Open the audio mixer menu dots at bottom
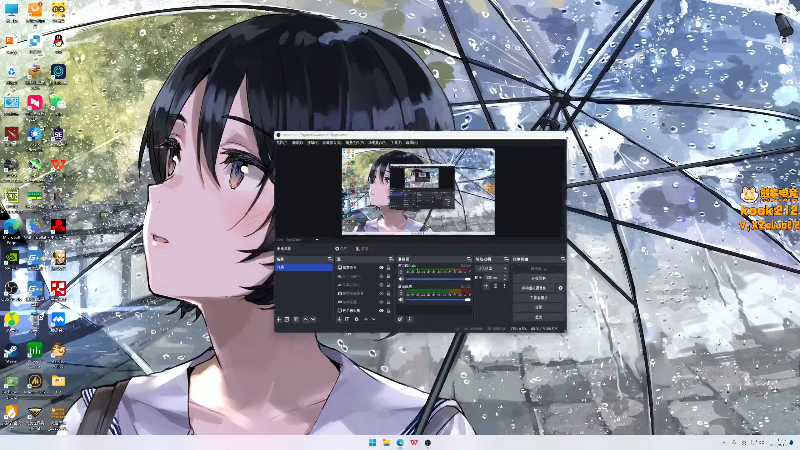Screen dimensions: 800x450 coord(409,319)
